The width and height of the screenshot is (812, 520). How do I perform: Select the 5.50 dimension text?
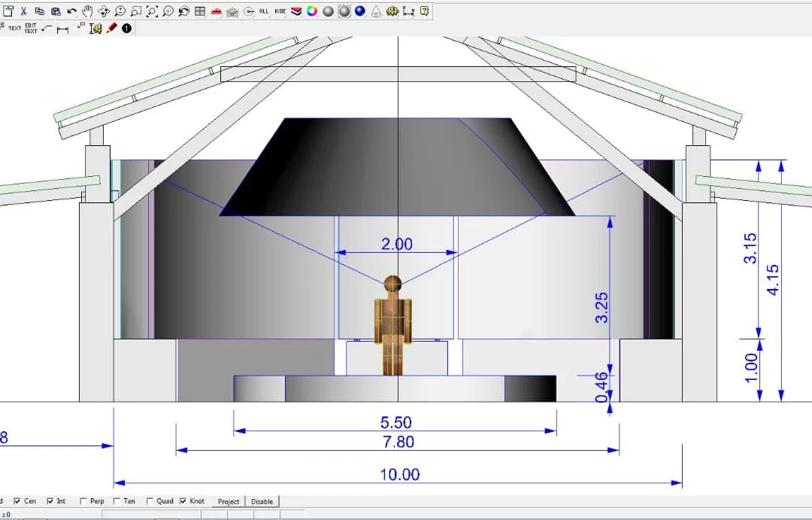pos(396,422)
